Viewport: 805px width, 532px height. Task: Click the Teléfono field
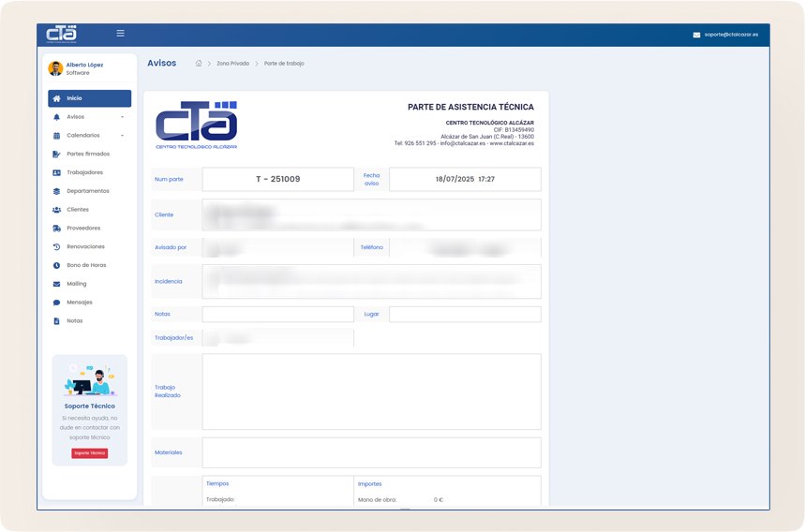tap(465, 247)
